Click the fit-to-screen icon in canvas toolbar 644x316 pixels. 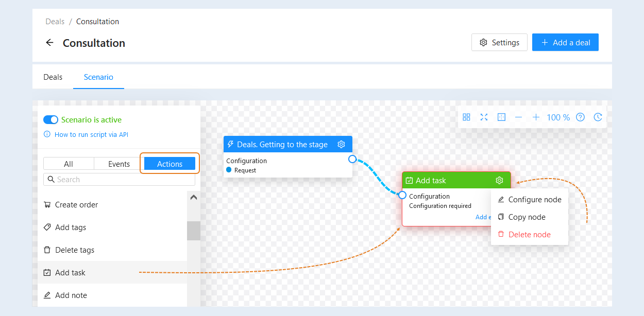(501, 117)
